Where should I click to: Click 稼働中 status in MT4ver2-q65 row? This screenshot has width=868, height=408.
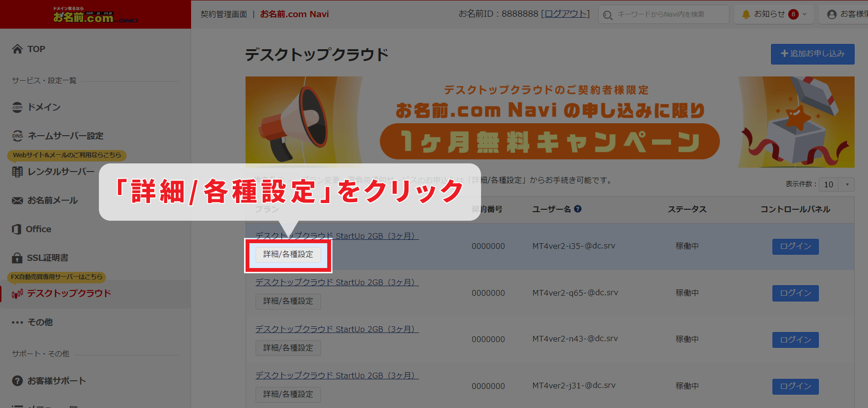coord(687,293)
